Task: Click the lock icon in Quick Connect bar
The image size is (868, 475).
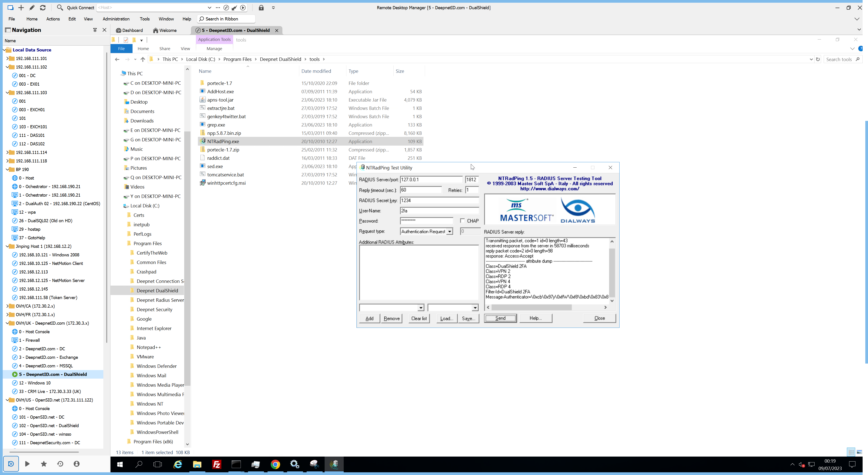Action: 261,7
